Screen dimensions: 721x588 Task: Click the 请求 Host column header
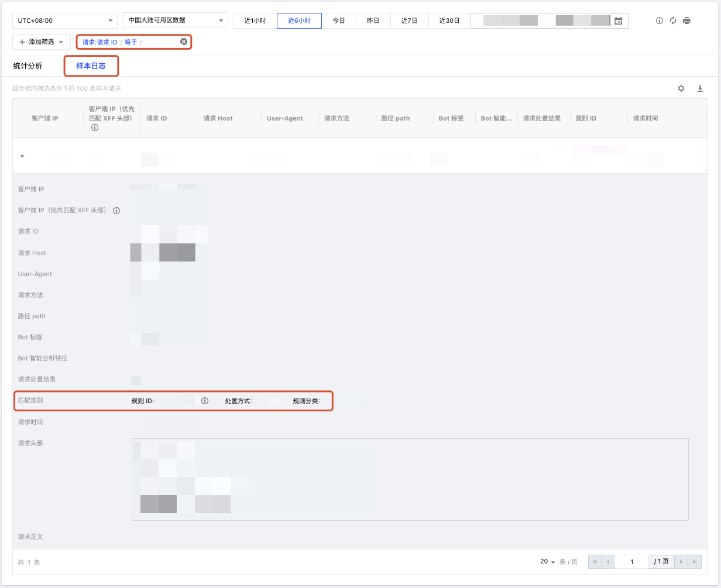click(x=218, y=118)
